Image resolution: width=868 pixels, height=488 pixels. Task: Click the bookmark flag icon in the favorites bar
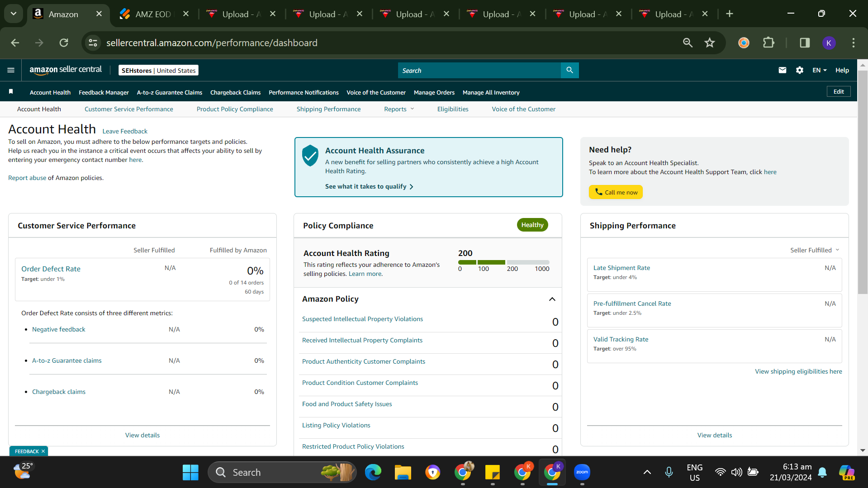(11, 92)
